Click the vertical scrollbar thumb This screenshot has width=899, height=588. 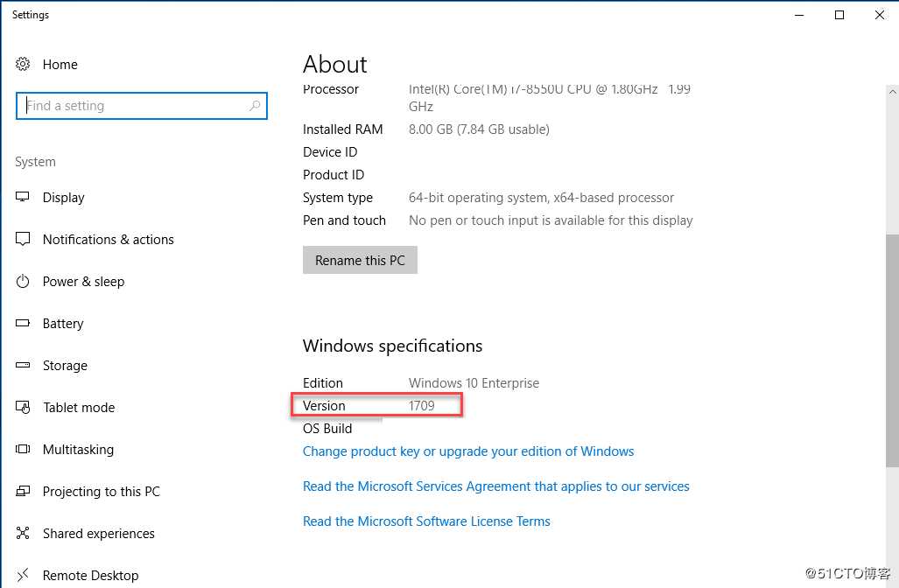892,350
